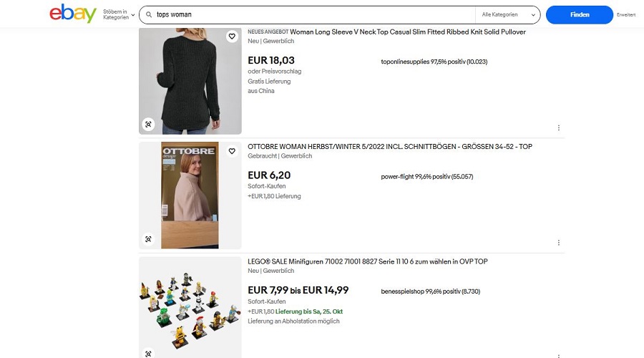Viewport: 644px width, 358px height.
Task: Add the knit pullover to watchlist (heart)
Action: pyautogui.click(x=232, y=37)
